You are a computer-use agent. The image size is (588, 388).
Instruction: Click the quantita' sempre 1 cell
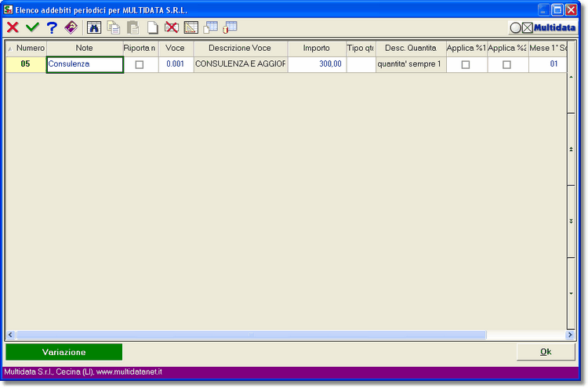point(411,64)
